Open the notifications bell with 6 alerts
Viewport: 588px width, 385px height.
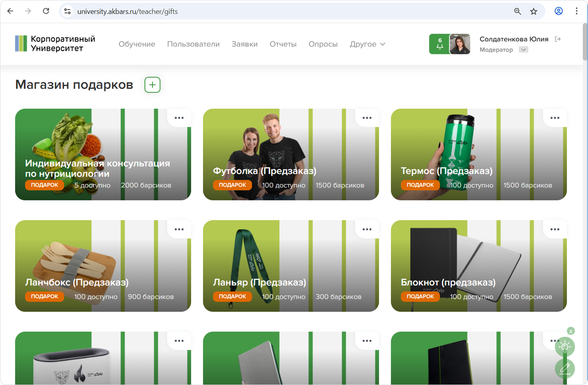pyautogui.click(x=440, y=44)
